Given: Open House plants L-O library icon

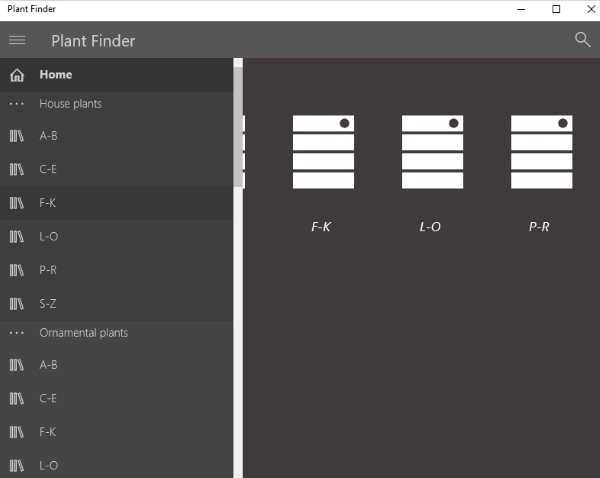Looking at the screenshot, I should [x=16, y=237].
